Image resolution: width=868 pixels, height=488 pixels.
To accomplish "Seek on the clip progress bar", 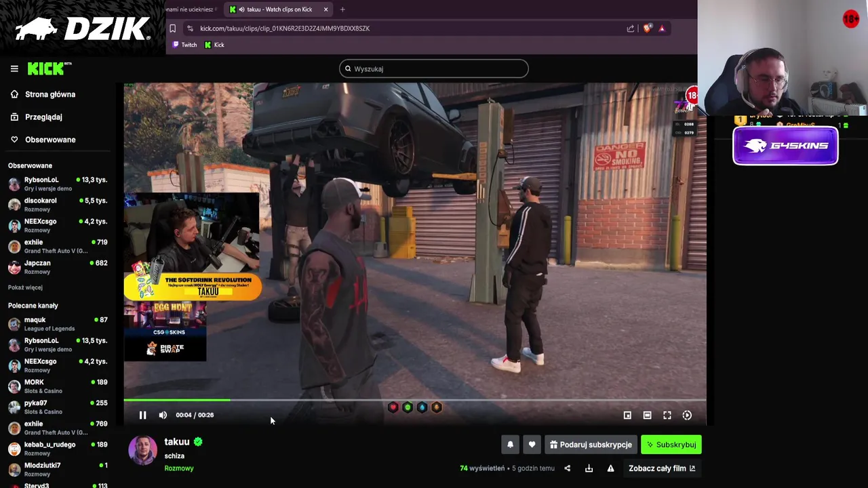I will click(x=415, y=400).
